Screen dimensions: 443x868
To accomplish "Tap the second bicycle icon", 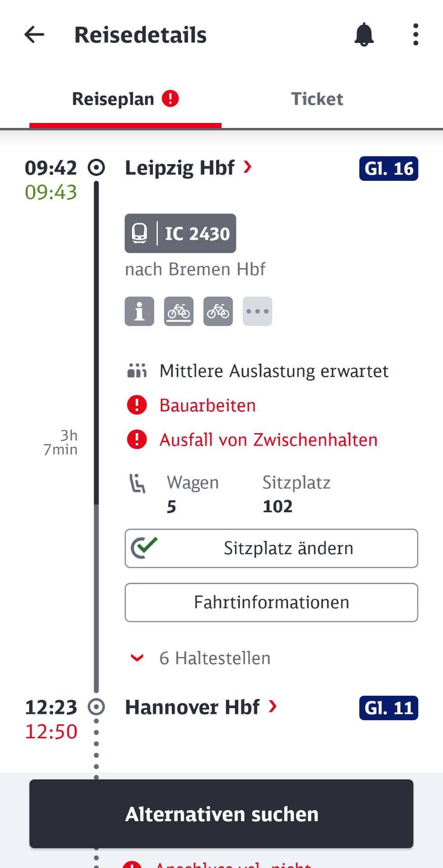I will tap(218, 311).
